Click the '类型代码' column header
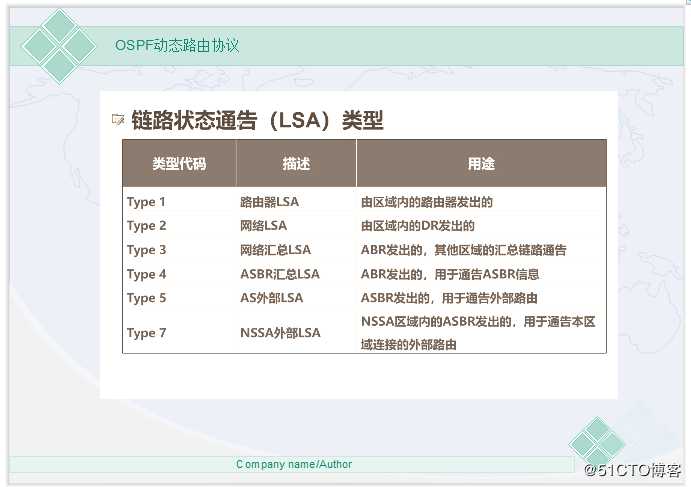Screen dimensions: 691x487 click(179, 164)
